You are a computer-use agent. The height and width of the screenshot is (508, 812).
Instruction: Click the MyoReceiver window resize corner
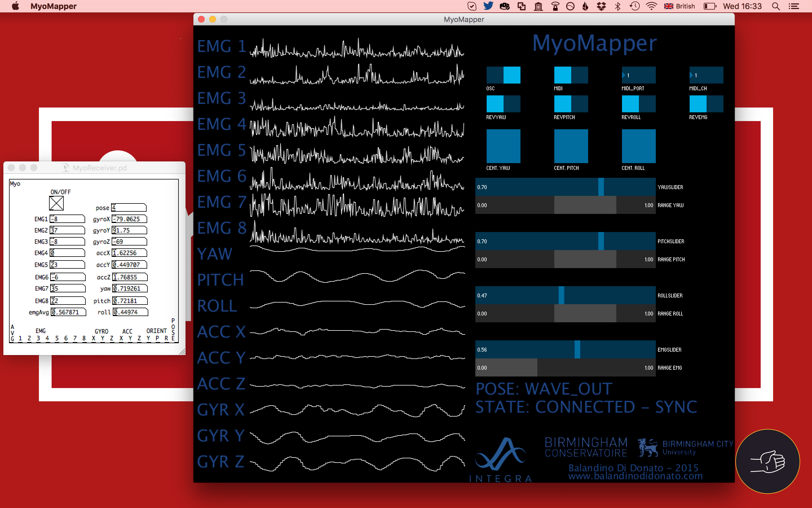(182, 352)
